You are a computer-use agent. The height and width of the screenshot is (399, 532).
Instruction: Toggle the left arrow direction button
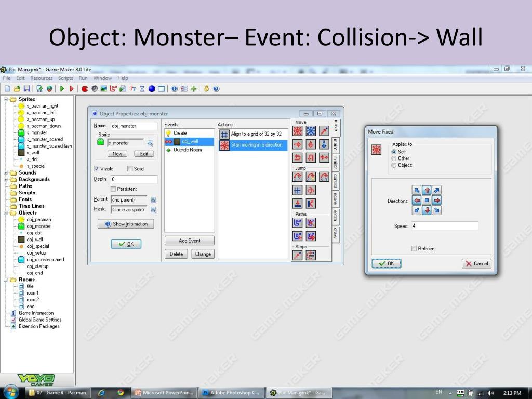tap(417, 201)
